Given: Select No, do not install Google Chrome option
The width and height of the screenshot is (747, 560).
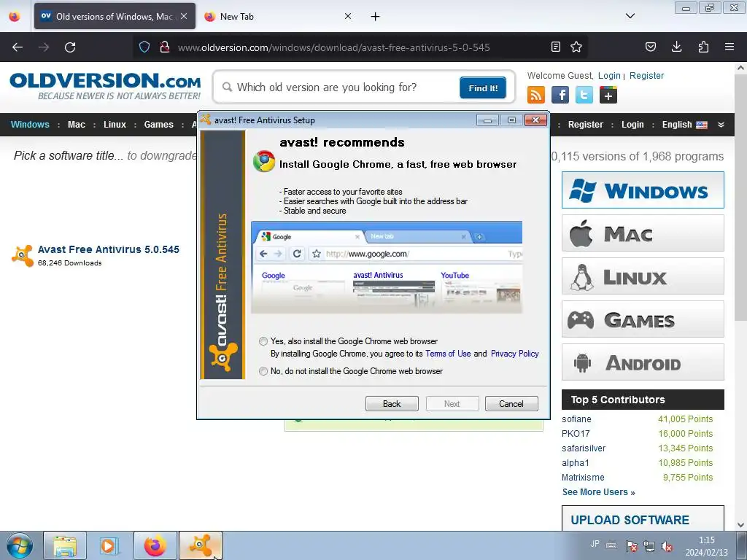Looking at the screenshot, I should click(263, 371).
